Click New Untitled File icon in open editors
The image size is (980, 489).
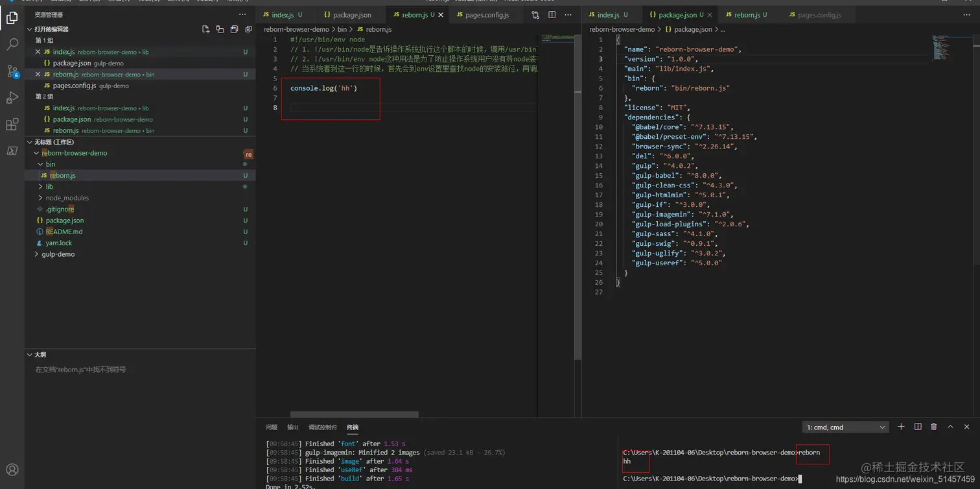[206, 29]
